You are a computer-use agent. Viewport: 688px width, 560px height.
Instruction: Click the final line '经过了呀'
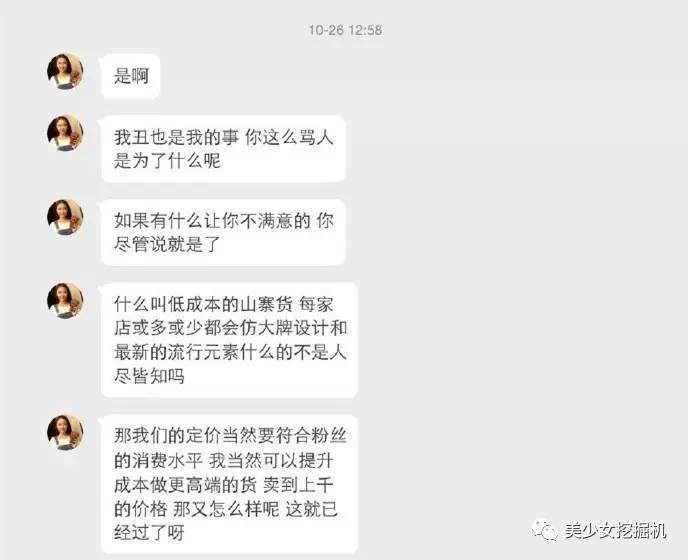pos(149,532)
